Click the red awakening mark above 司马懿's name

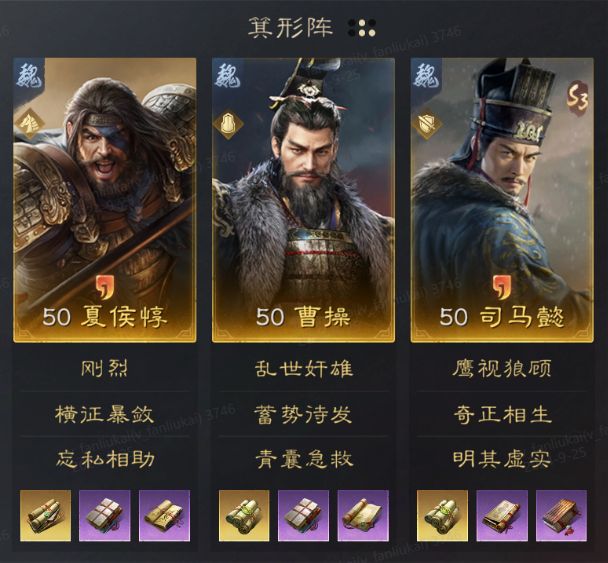pos(502,288)
